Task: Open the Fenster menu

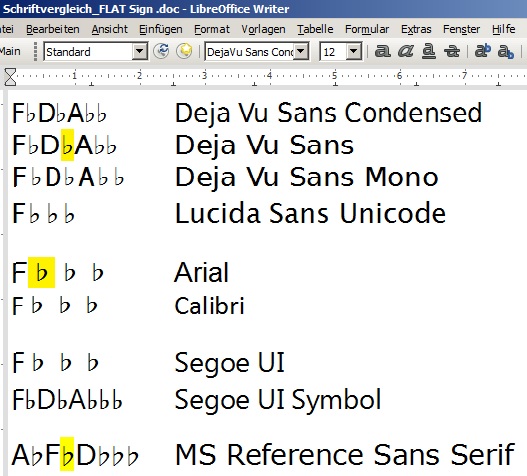Action: (461, 29)
